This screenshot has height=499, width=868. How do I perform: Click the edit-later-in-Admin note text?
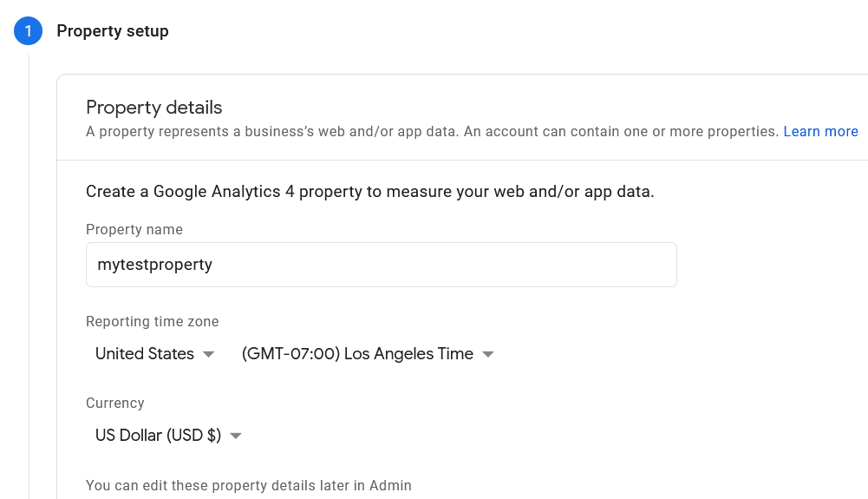coord(249,485)
